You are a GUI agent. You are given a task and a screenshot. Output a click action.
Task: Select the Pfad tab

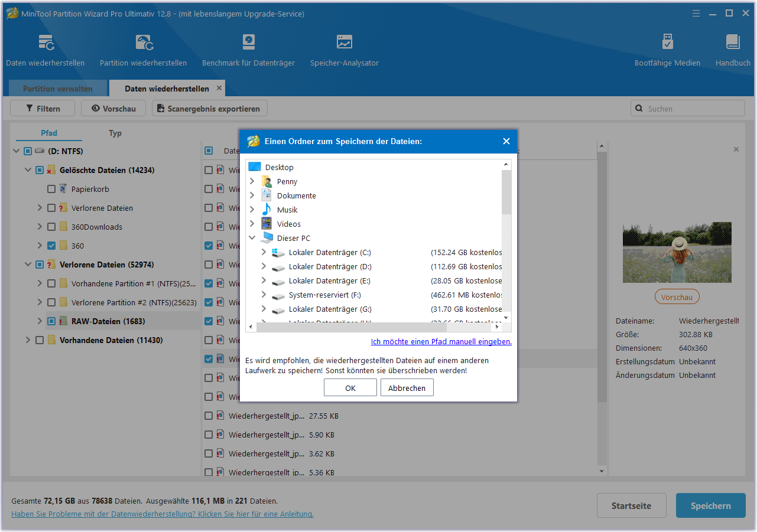click(49, 133)
